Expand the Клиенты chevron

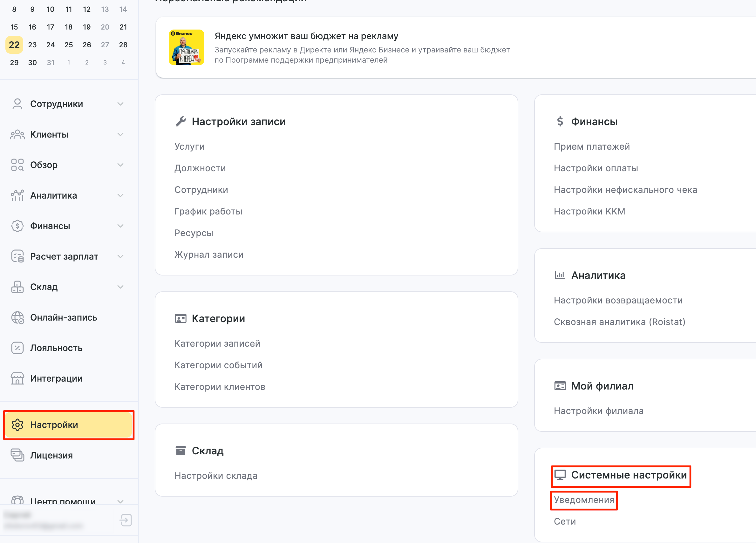coord(120,134)
